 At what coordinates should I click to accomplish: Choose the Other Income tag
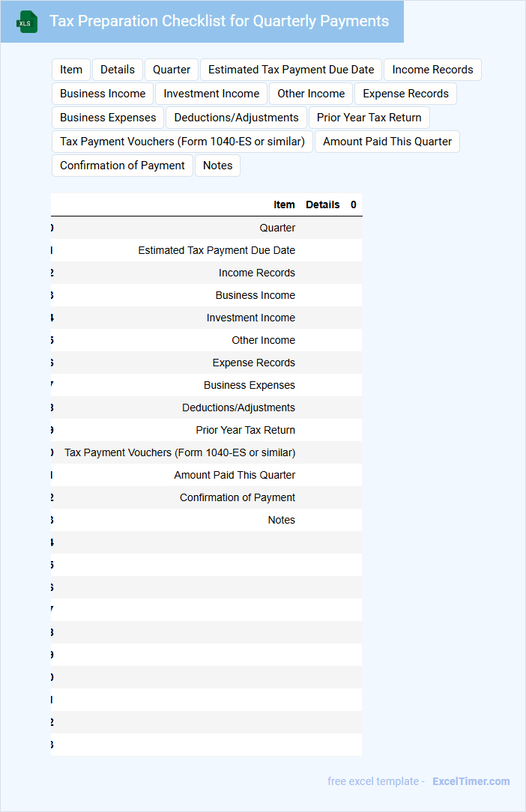(x=311, y=94)
